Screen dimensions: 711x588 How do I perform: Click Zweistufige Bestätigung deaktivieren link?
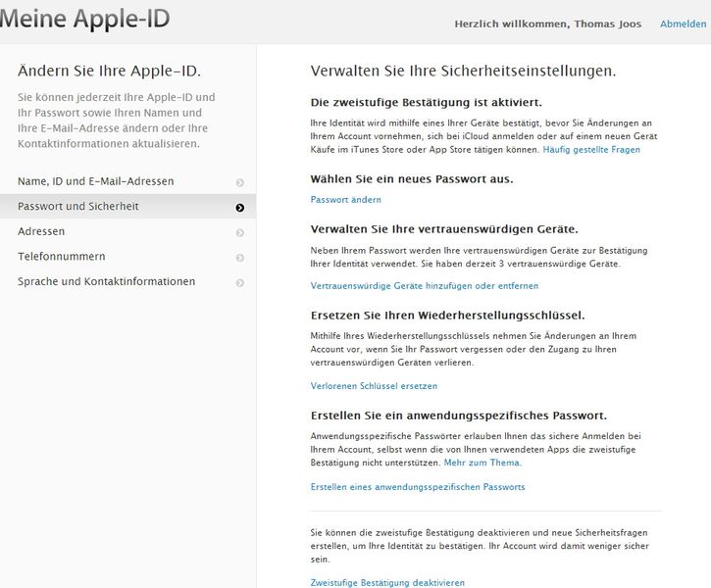(387, 582)
